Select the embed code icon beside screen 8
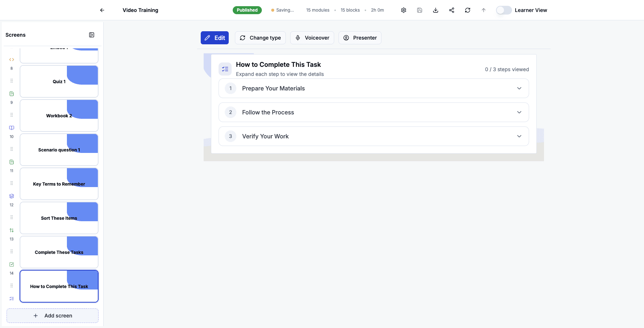 click(11, 59)
